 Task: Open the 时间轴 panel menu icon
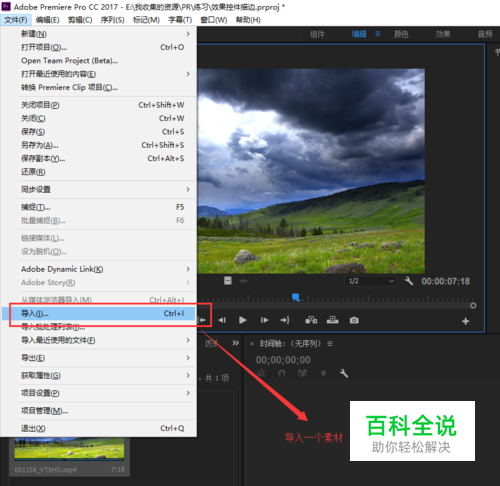click(330, 343)
